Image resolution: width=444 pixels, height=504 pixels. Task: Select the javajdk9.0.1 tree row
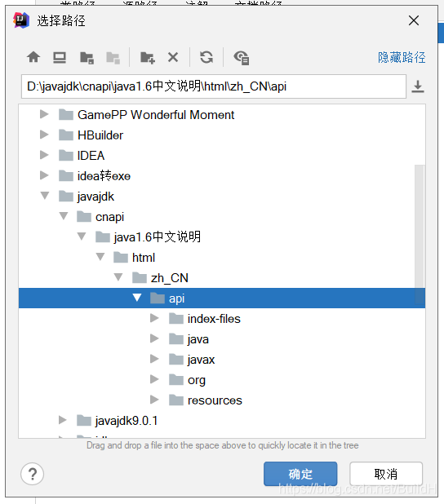(x=222, y=421)
